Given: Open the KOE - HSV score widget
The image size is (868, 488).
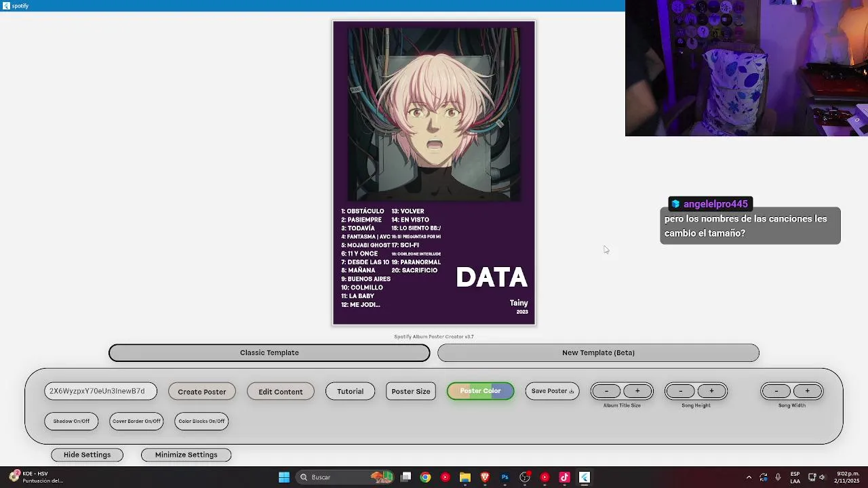Looking at the screenshot, I should click(x=37, y=477).
